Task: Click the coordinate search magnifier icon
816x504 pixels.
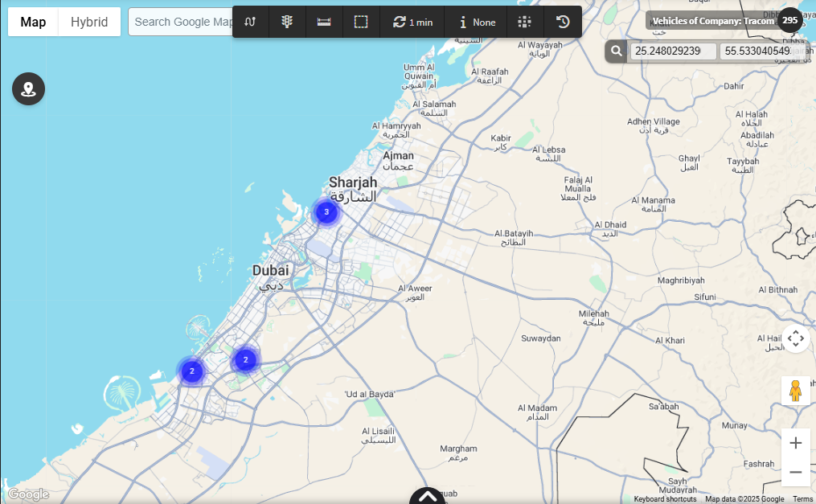Action: [x=616, y=51]
